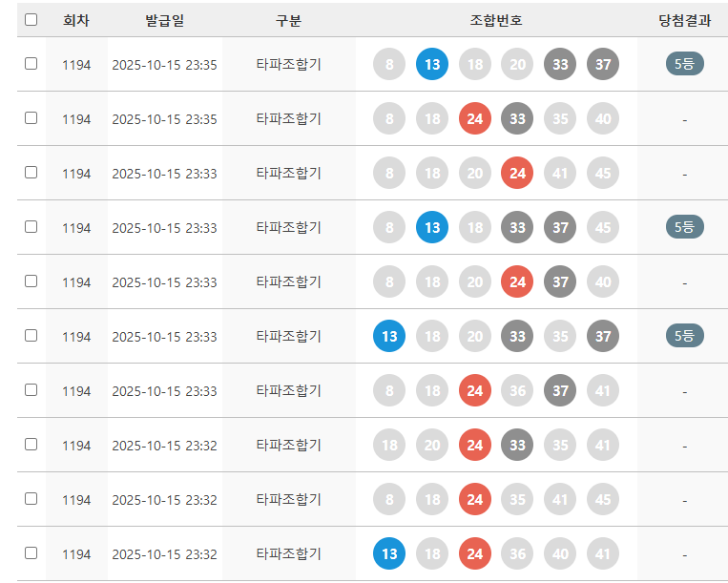This screenshot has width=728, height=583.
Task: Tick the checkbox for the fourth row
Action: 31,227
